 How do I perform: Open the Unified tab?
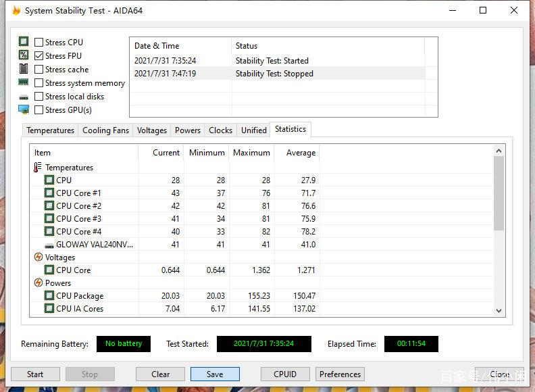click(x=253, y=130)
